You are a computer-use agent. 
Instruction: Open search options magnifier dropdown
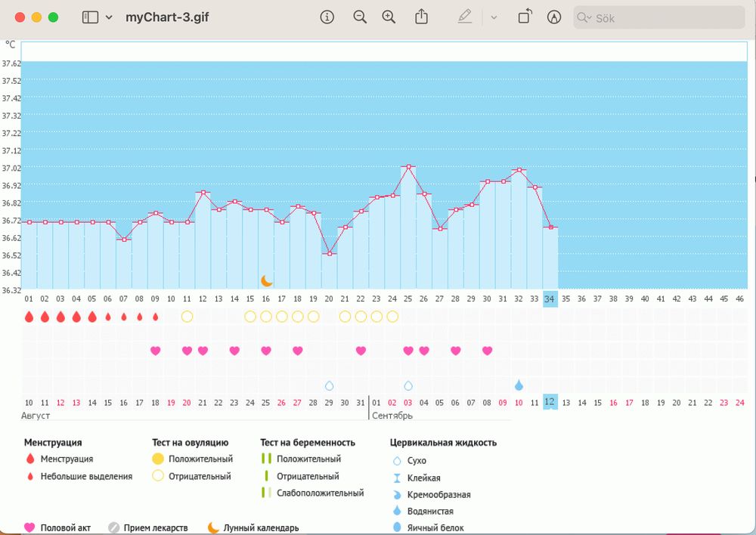tap(584, 17)
